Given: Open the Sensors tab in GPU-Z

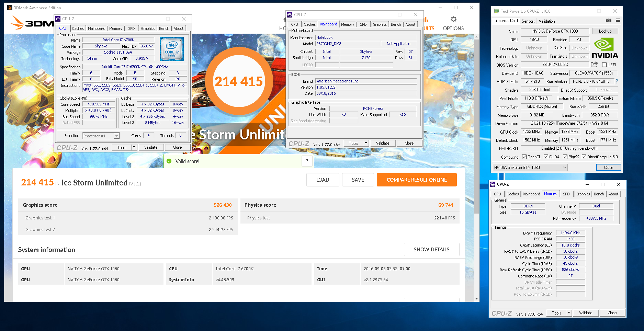Looking at the screenshot, I should [528, 21].
